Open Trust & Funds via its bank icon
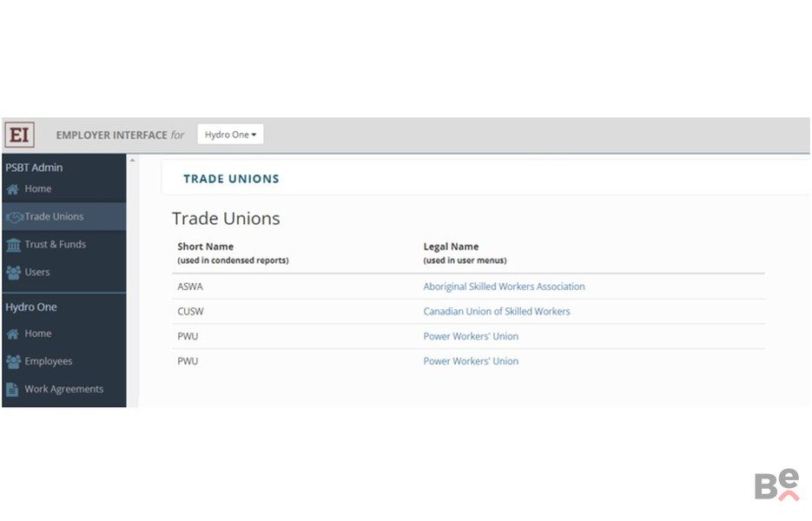Viewport: 812px width, 521px height. click(14, 245)
